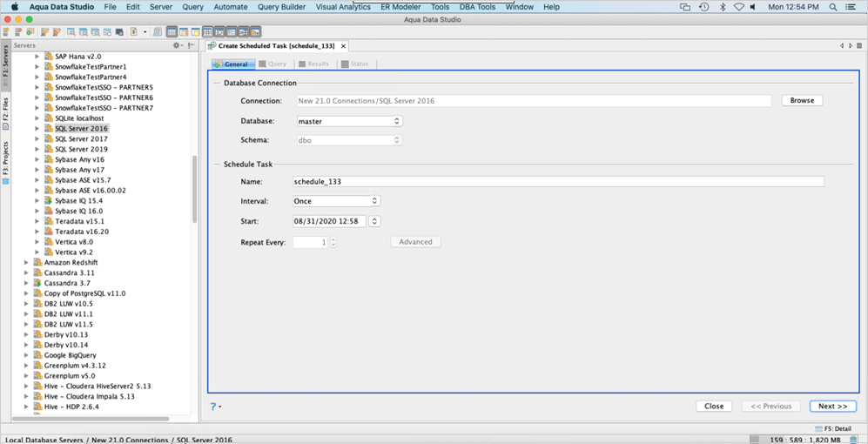Click the Bluetooth icon in menu bar
The height and width of the screenshot is (444, 868).
tap(722, 7)
